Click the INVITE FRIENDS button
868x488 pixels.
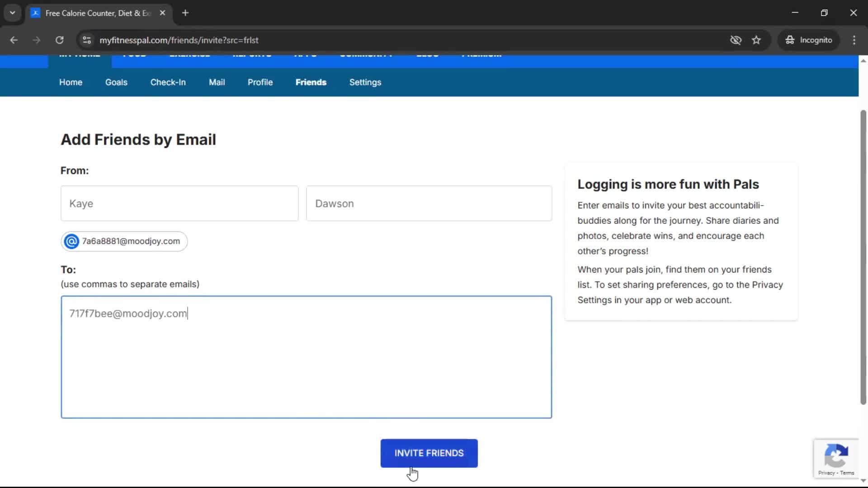pos(429,453)
